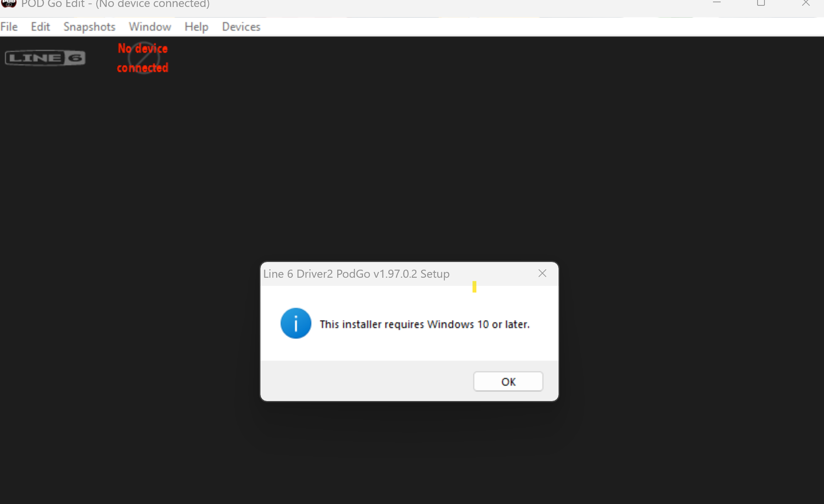The image size is (824, 504).
Task: Open the Snapshots menu
Action: pos(89,27)
